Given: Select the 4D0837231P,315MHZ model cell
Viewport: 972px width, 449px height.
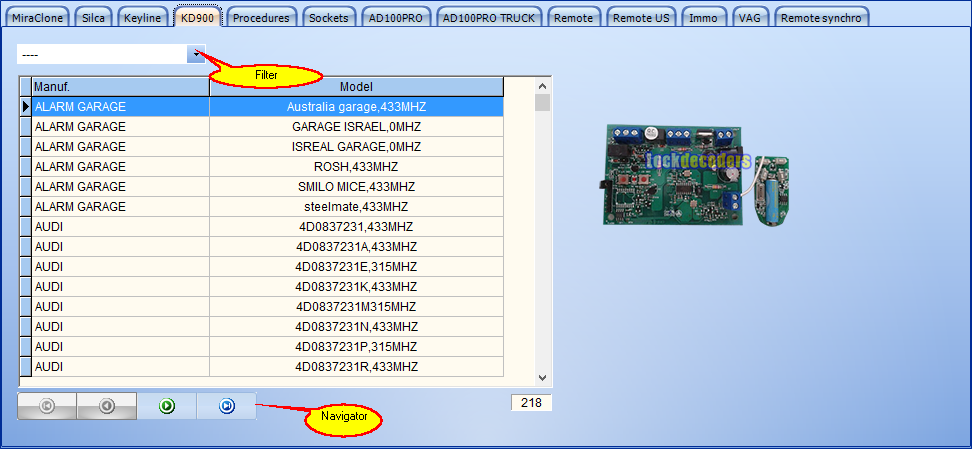Looking at the screenshot, I should tap(356, 346).
